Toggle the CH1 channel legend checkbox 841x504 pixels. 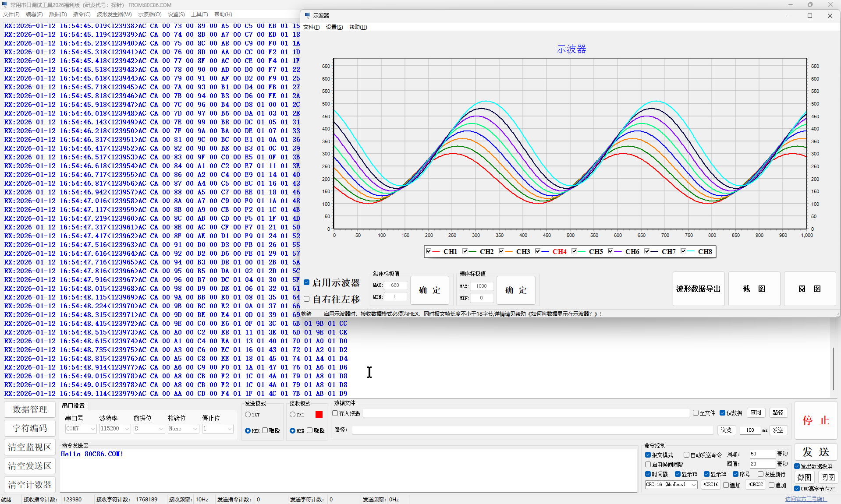coord(429,251)
